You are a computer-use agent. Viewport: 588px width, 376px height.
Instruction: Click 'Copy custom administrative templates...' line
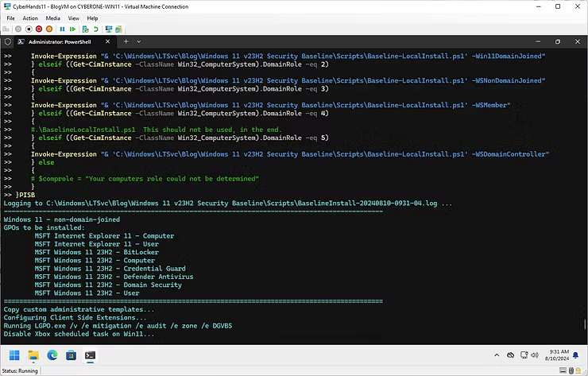click(x=79, y=309)
